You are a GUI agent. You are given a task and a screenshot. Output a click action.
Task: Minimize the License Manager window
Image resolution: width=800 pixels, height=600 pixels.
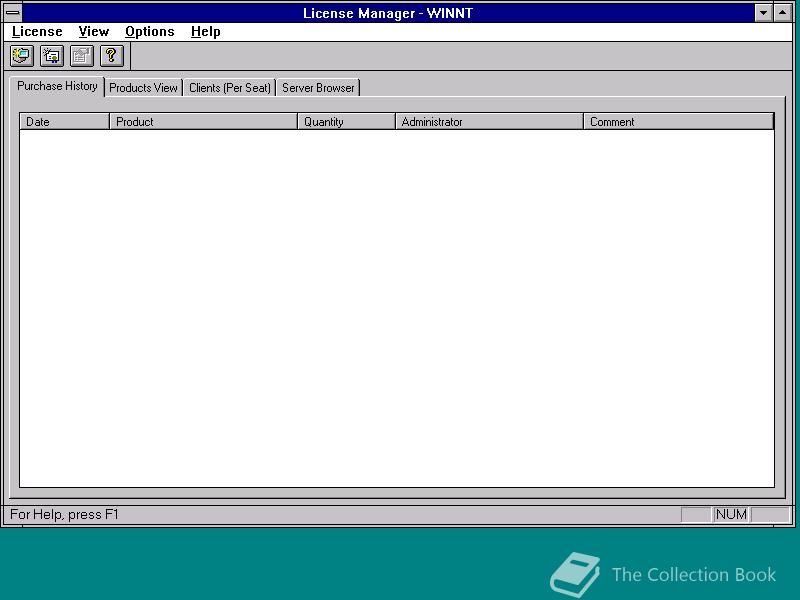click(763, 13)
